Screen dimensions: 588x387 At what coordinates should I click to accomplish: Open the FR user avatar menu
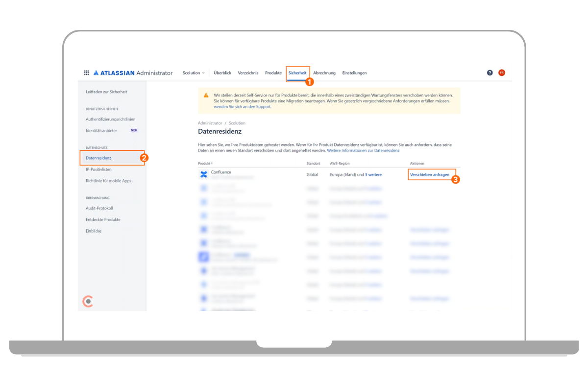click(502, 73)
